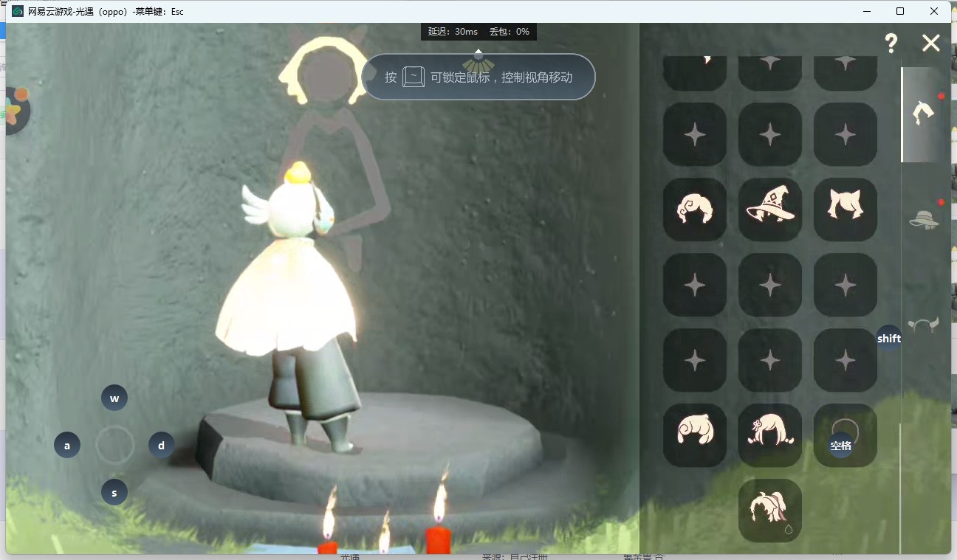
Task: Click the 丢包 0% packet loss readout
Action: pos(510,32)
